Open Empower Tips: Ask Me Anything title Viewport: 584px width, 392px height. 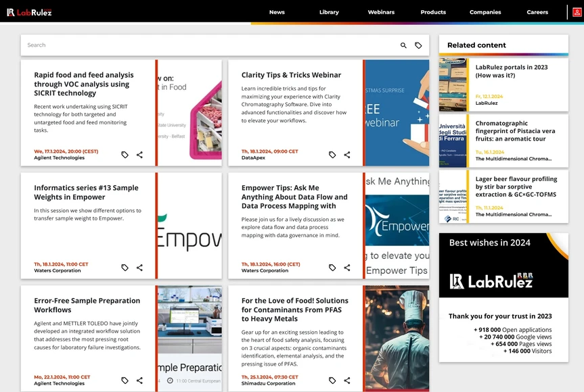[x=294, y=197]
